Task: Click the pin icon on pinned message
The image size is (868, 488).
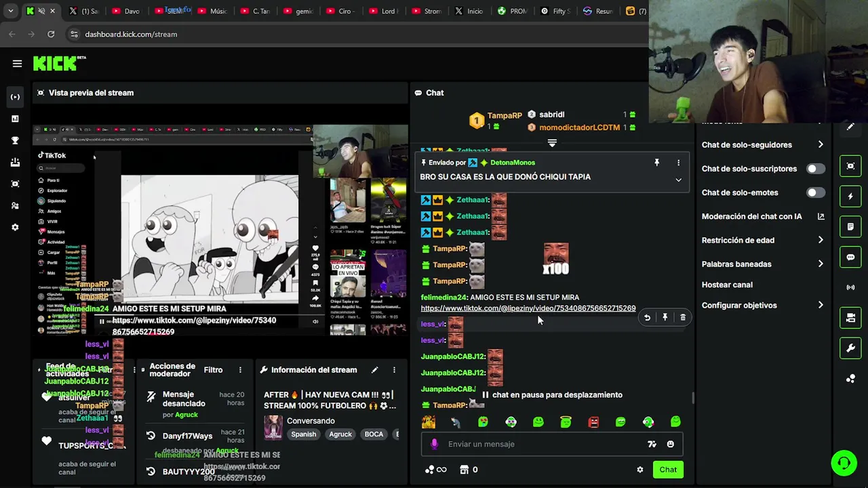Action: [x=656, y=163]
